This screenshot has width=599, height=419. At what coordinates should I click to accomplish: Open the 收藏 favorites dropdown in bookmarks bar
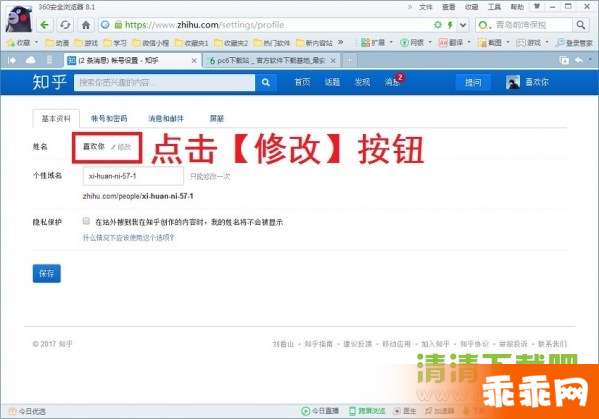click(23, 42)
